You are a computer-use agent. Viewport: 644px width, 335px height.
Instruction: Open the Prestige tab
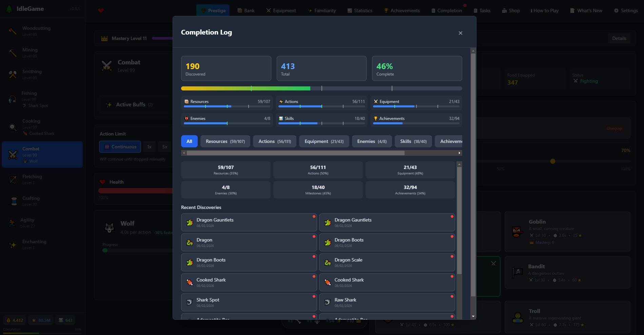point(213,11)
